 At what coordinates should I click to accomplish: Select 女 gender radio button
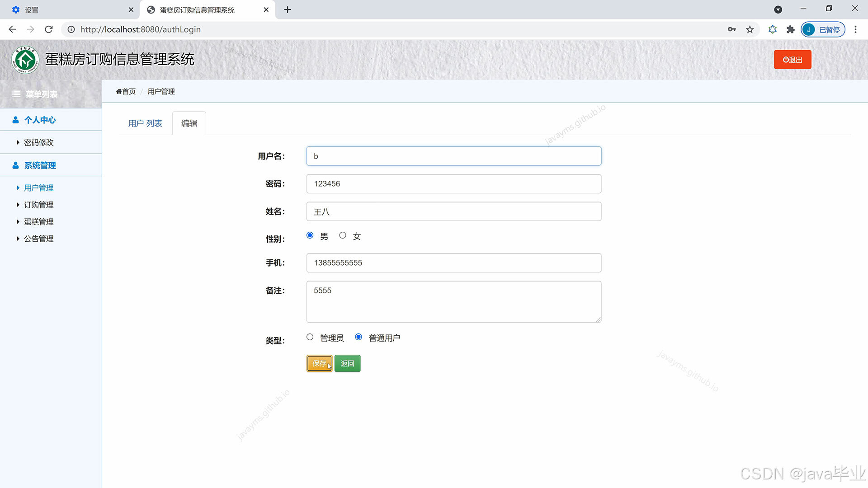point(343,235)
